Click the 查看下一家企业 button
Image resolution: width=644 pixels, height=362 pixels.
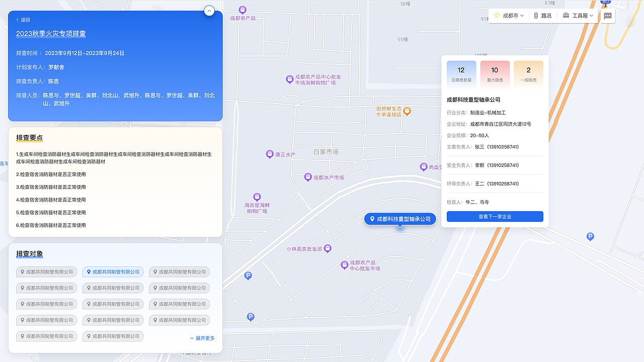click(495, 216)
